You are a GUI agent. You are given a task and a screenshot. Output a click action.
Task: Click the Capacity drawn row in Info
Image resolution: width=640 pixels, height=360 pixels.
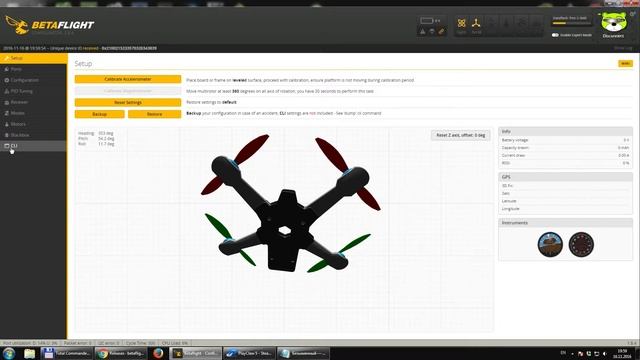coord(565,148)
